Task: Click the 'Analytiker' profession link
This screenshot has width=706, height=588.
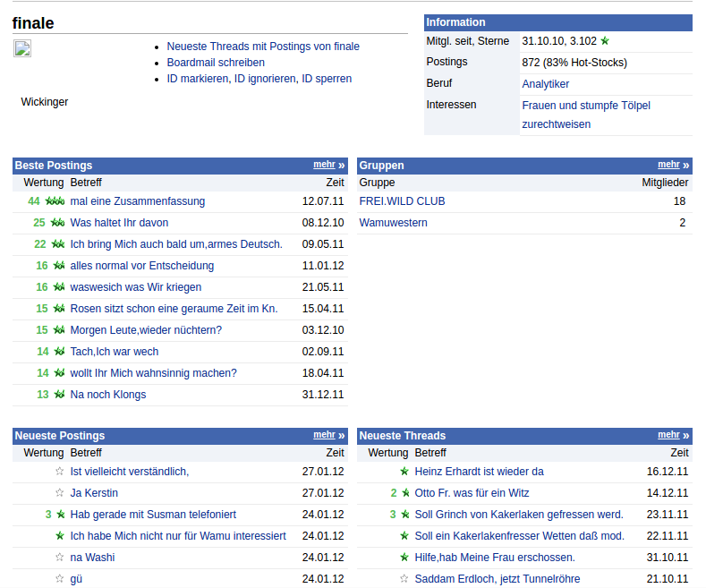Action: point(545,84)
